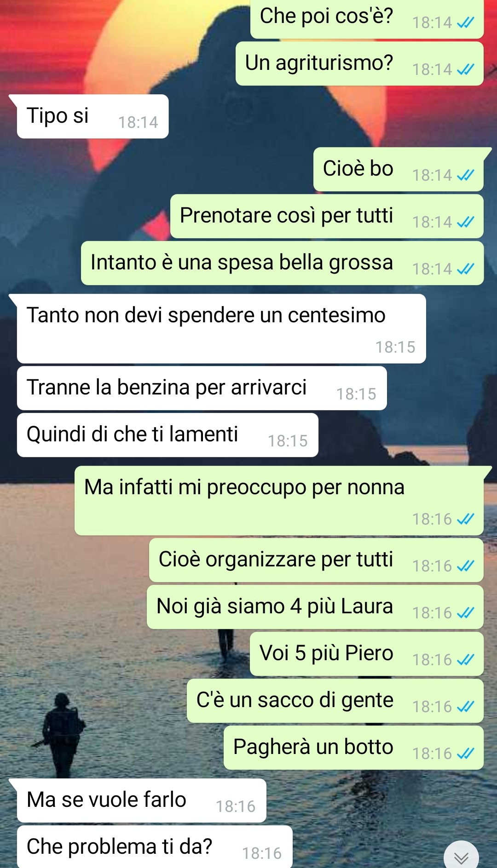Tap read-receipt checkmarks on 'Un agriturismo?' message

(x=465, y=69)
